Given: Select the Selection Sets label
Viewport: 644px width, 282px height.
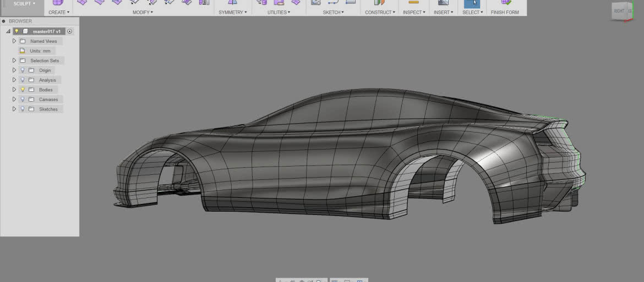Looking at the screenshot, I should click(x=45, y=60).
